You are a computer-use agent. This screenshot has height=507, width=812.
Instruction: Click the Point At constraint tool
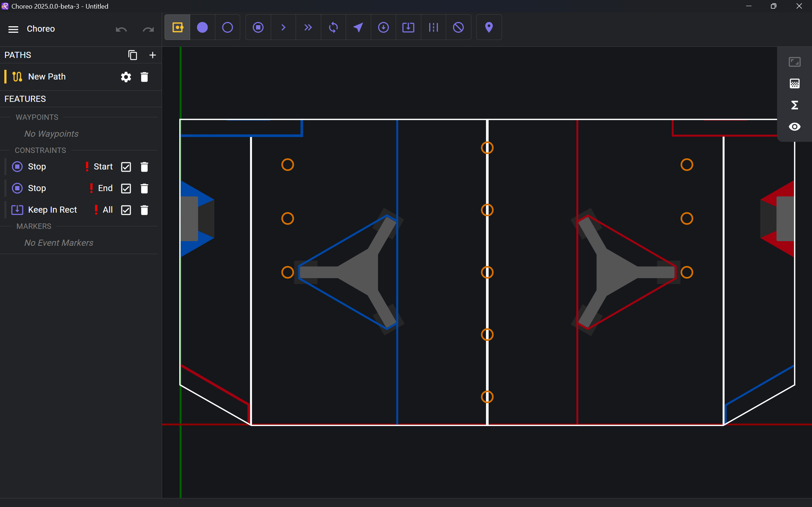(358, 27)
